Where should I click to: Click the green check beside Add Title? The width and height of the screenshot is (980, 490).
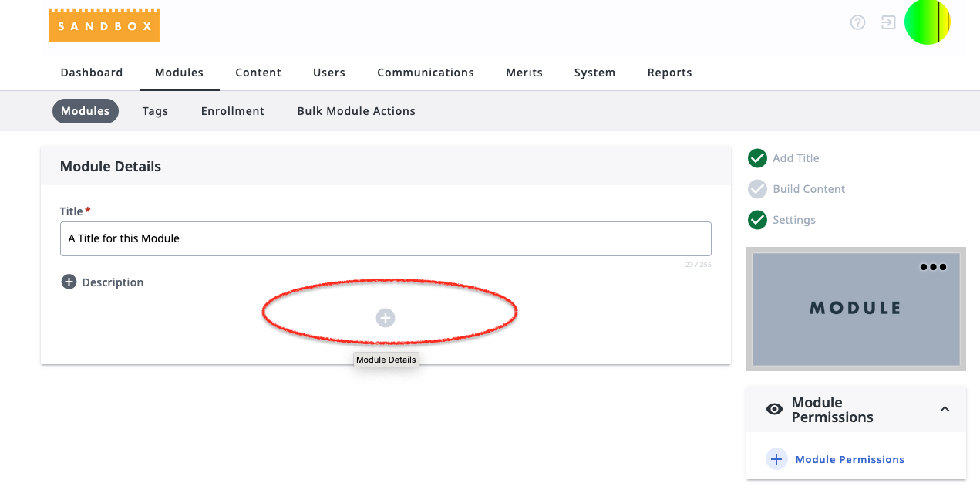tap(757, 158)
